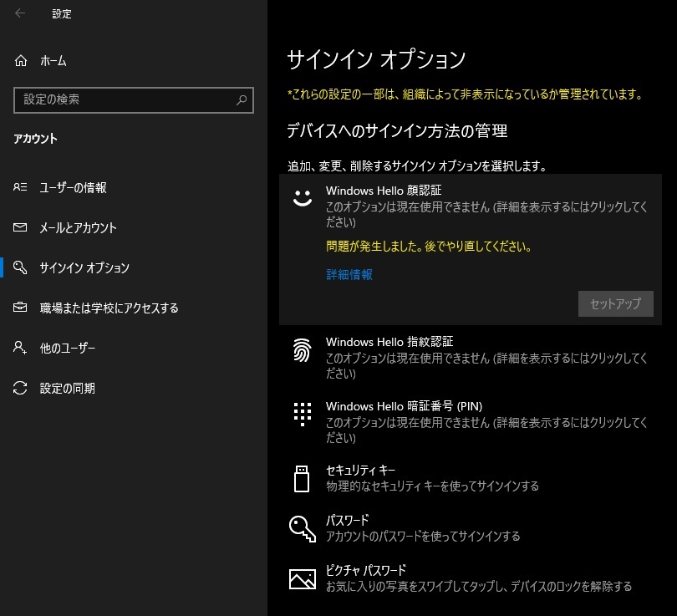The image size is (677, 616).
Task: Click the Windows Hello face smiley icon
Action: click(303, 198)
